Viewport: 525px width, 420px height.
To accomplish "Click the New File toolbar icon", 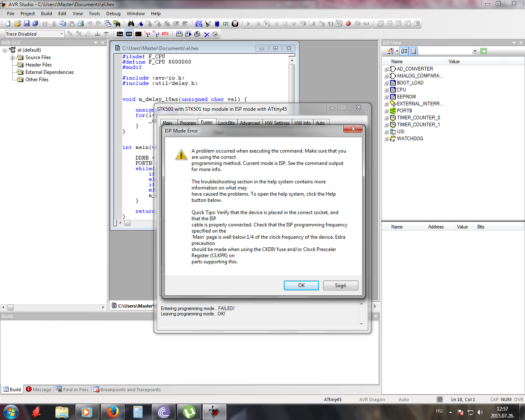I will click(x=8, y=24).
